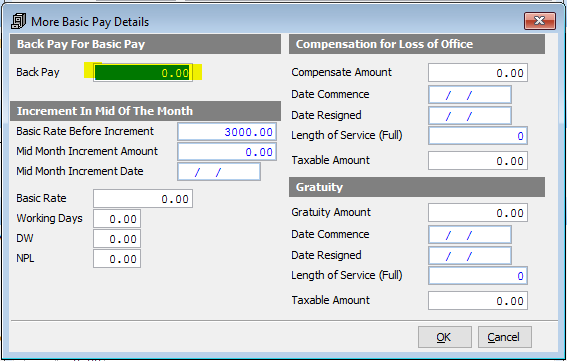Image resolution: width=567 pixels, height=361 pixels.
Task: Close the More Basic Pay Details dialog
Action: (x=540, y=21)
